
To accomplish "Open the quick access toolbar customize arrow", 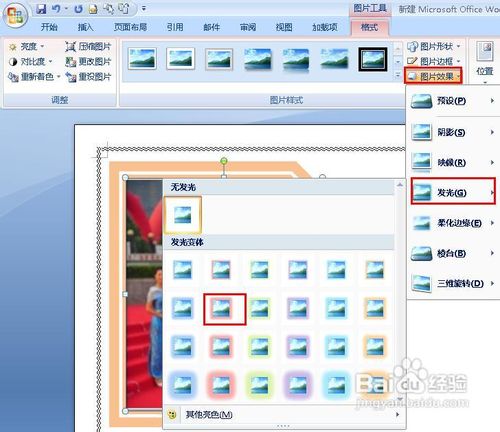I will coord(144,9).
